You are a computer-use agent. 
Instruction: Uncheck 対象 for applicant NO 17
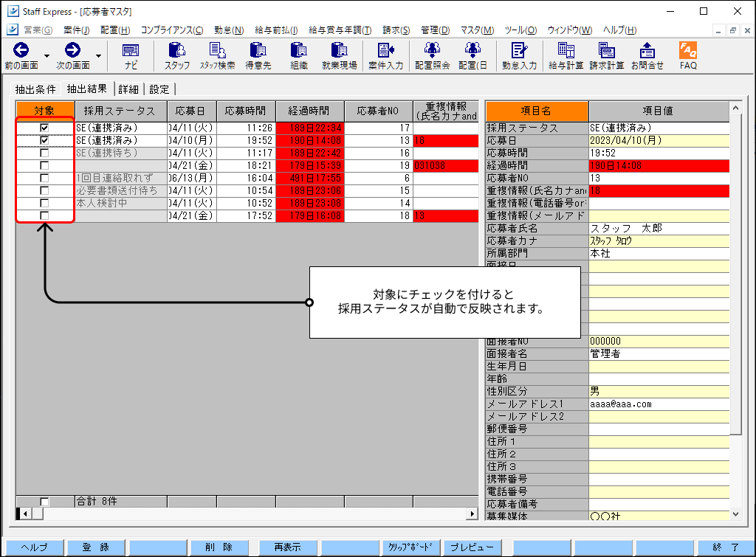click(44, 128)
